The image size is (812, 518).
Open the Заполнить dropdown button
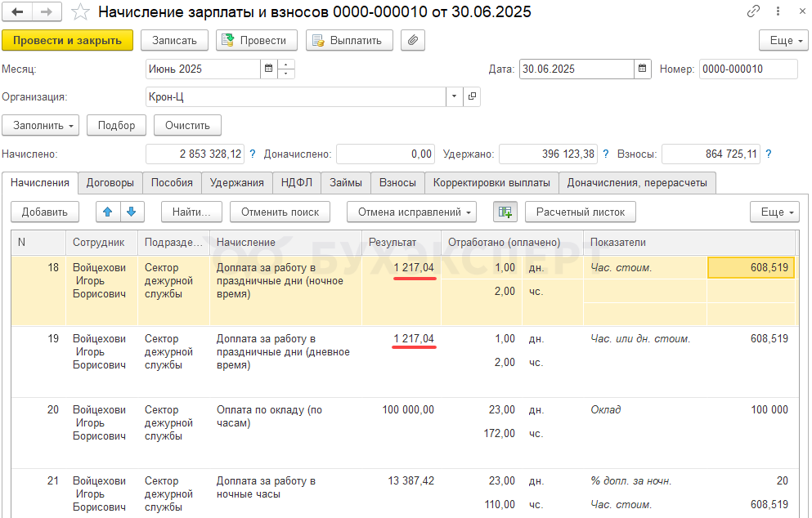coord(40,125)
